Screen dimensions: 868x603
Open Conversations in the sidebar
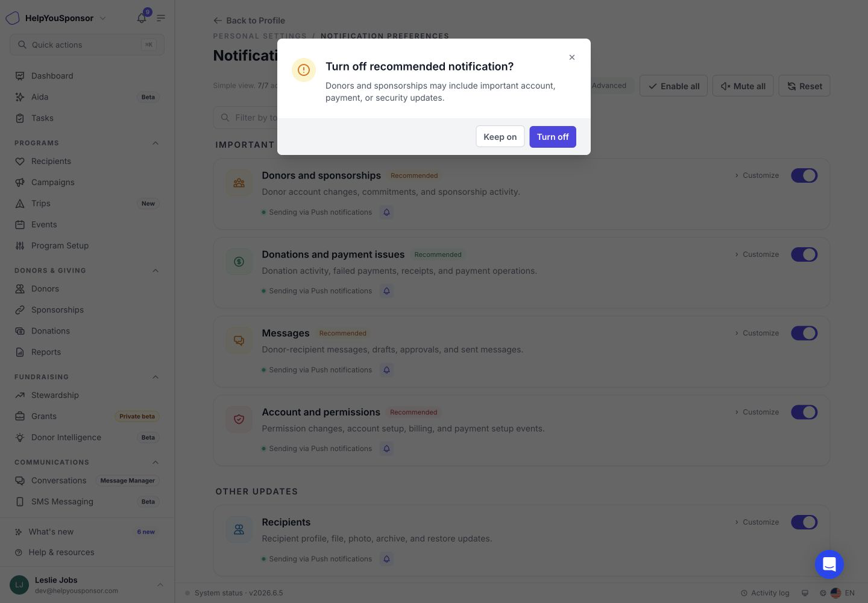coord(87,481)
